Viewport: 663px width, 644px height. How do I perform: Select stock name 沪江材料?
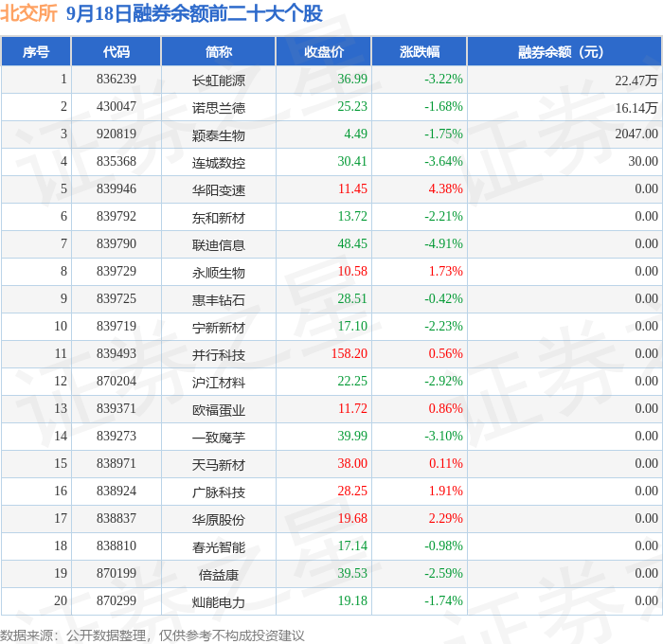click(219, 383)
